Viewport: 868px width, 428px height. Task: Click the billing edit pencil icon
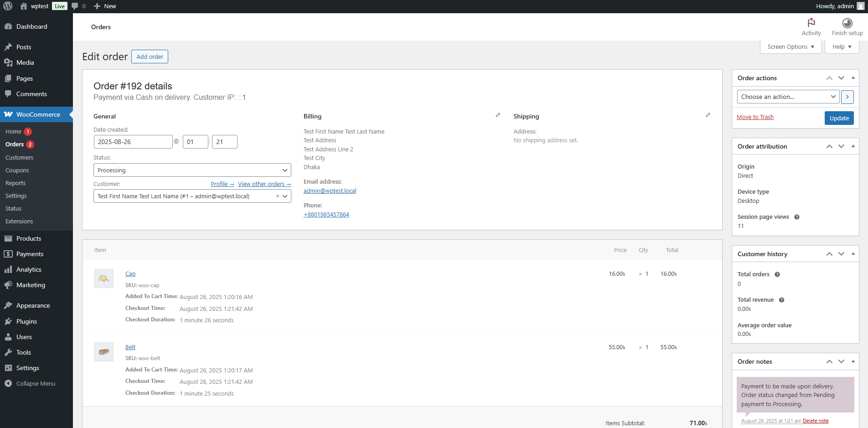(x=498, y=115)
